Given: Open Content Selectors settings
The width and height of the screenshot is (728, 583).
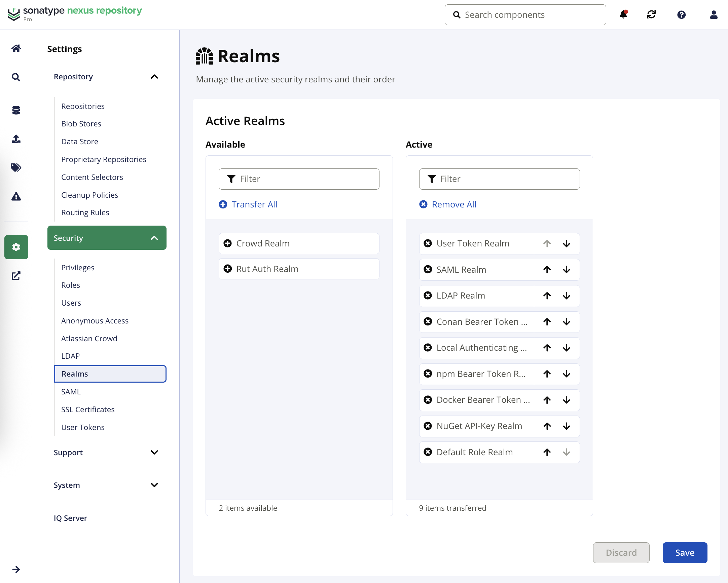Looking at the screenshot, I should [x=92, y=177].
